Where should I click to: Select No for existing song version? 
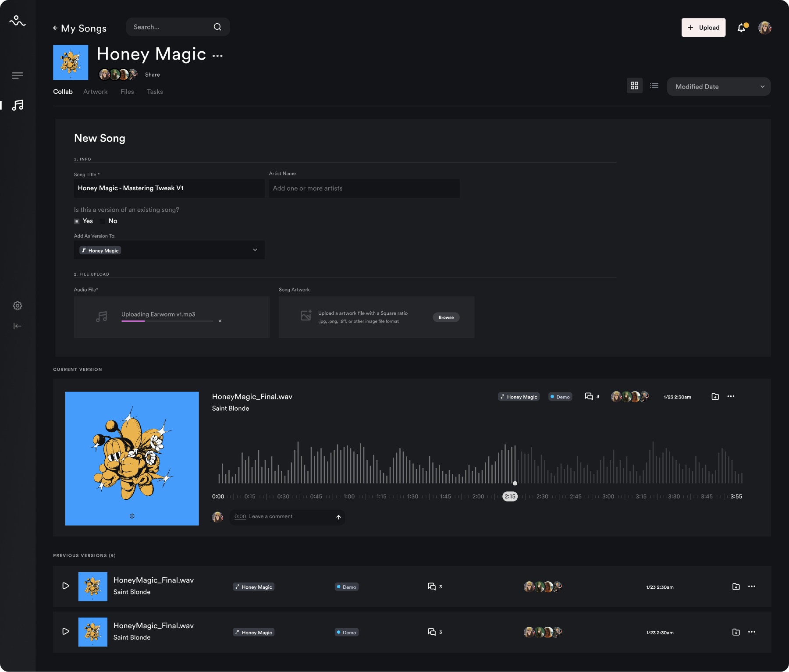103,221
